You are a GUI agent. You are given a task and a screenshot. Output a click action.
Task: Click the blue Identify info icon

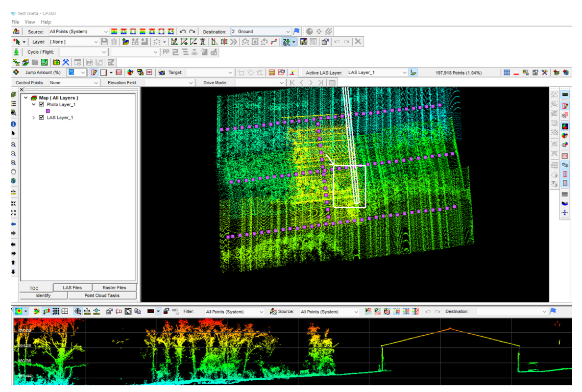(13, 124)
